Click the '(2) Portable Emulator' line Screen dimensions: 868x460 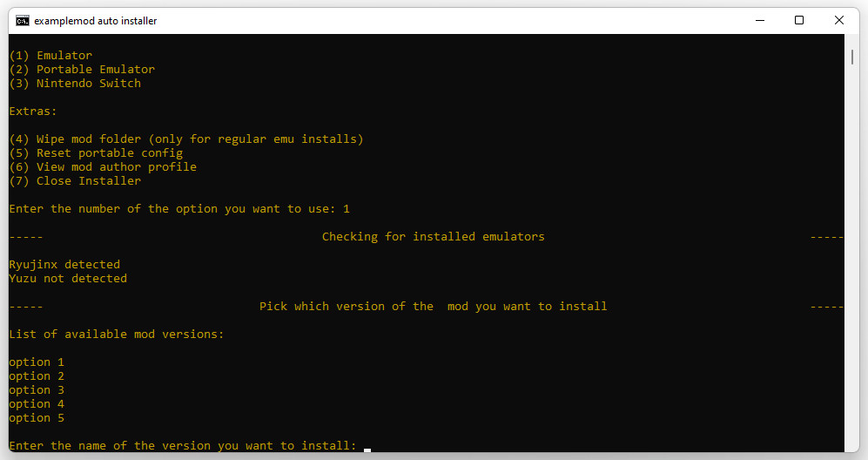(82, 70)
